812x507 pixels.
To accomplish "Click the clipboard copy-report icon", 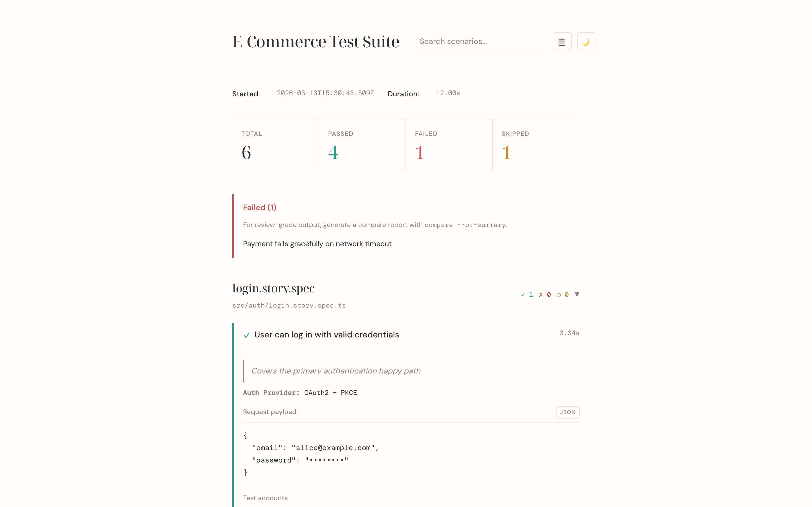I will point(562,41).
